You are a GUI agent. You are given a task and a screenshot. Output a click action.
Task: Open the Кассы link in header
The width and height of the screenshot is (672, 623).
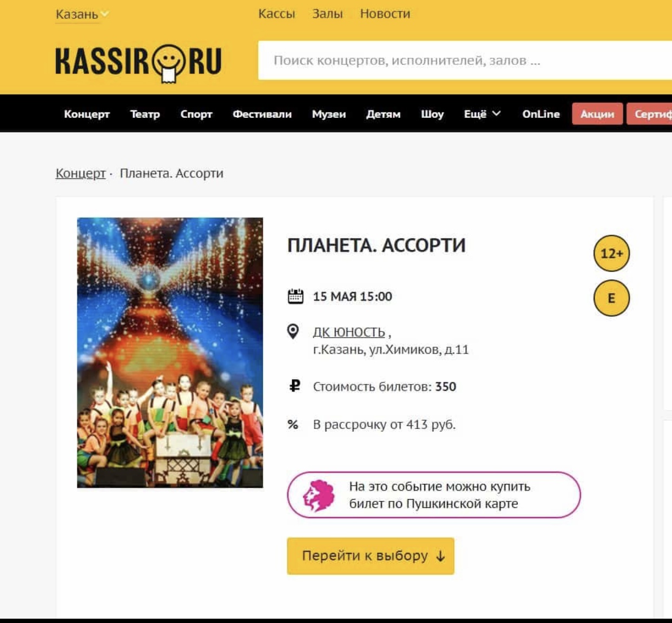point(276,14)
